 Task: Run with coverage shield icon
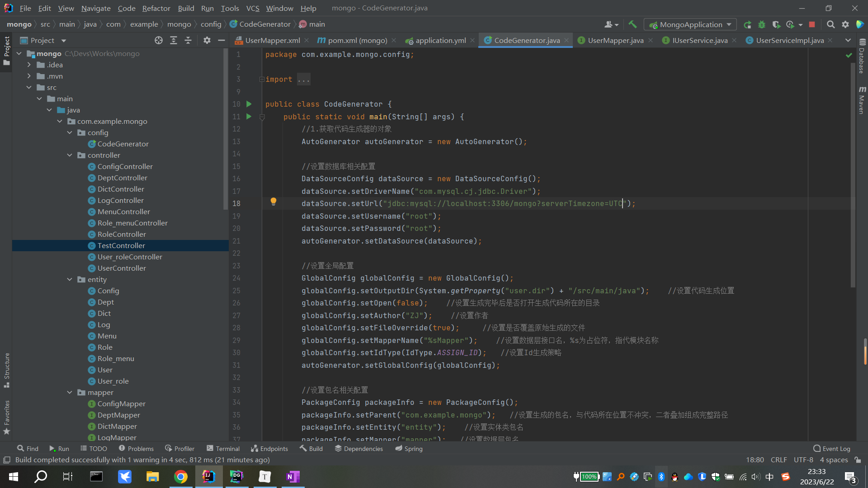point(776,24)
